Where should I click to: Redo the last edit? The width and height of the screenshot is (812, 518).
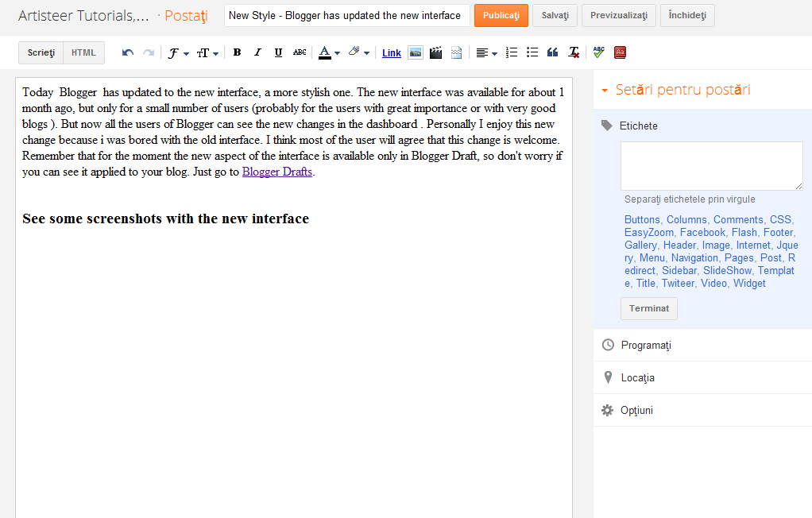pos(149,52)
